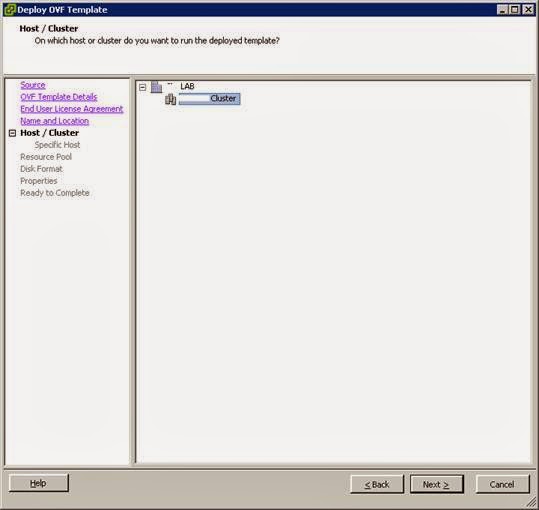
Task: Maximize the Deploy OVF Template window
Action: click(515, 10)
